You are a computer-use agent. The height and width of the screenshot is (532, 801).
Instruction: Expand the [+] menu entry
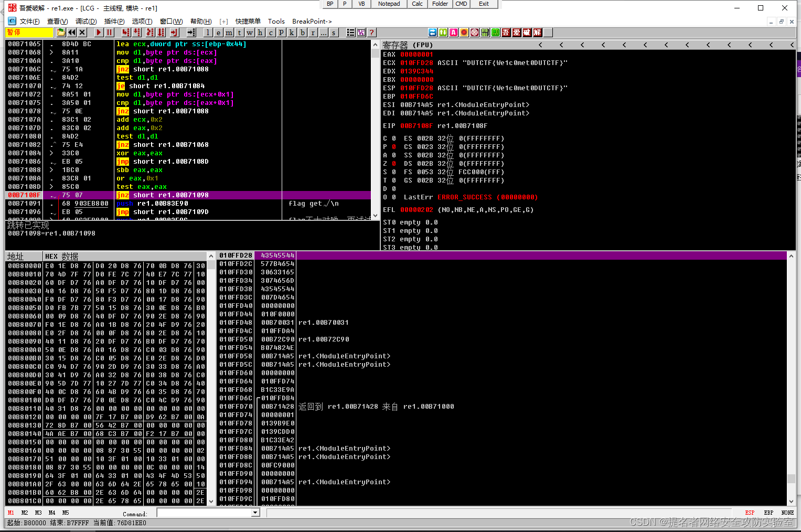(224, 22)
